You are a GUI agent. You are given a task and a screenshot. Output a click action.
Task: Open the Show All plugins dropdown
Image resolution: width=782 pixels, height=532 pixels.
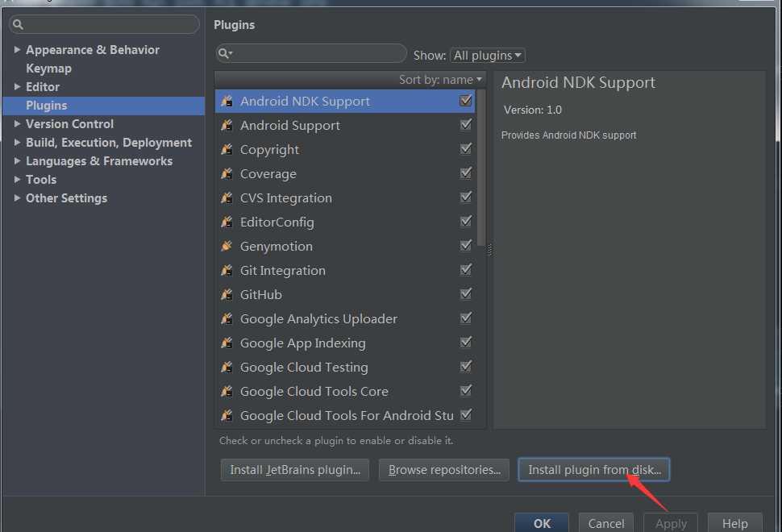pyautogui.click(x=487, y=56)
